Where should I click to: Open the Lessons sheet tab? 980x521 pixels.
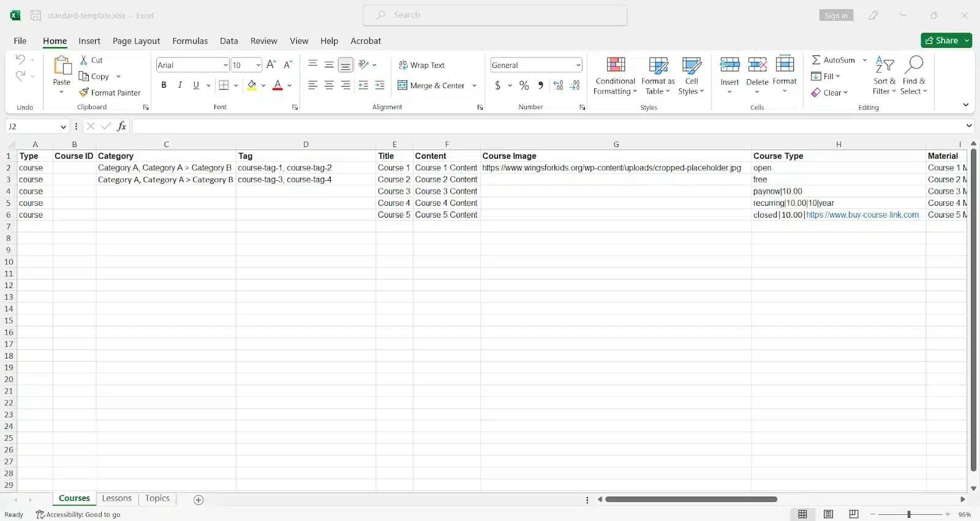point(117,498)
